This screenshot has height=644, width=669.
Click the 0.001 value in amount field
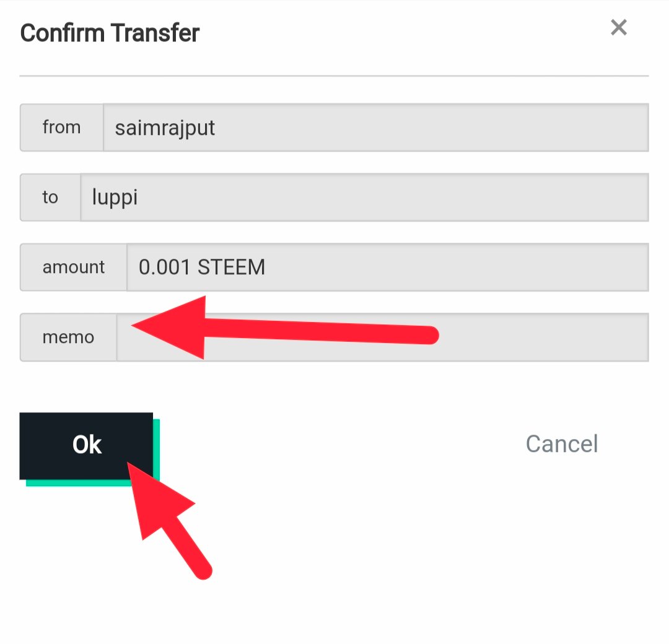tap(165, 268)
